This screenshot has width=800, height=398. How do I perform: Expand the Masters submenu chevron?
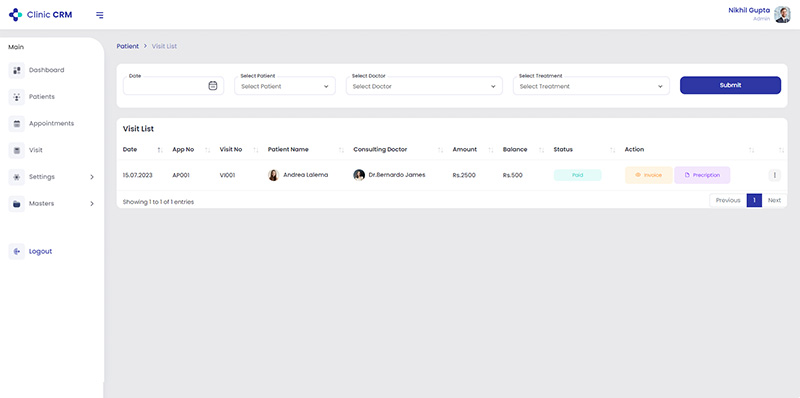click(92, 204)
